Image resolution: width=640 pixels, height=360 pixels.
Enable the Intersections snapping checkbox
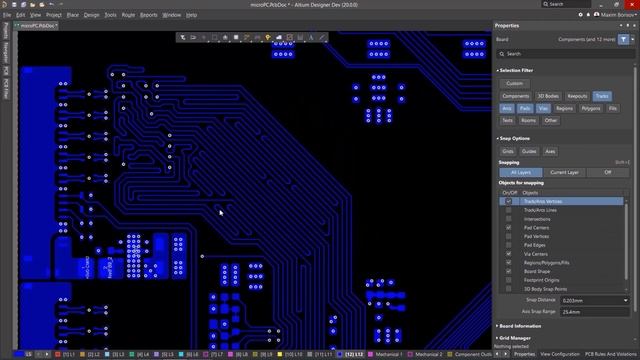click(x=509, y=219)
